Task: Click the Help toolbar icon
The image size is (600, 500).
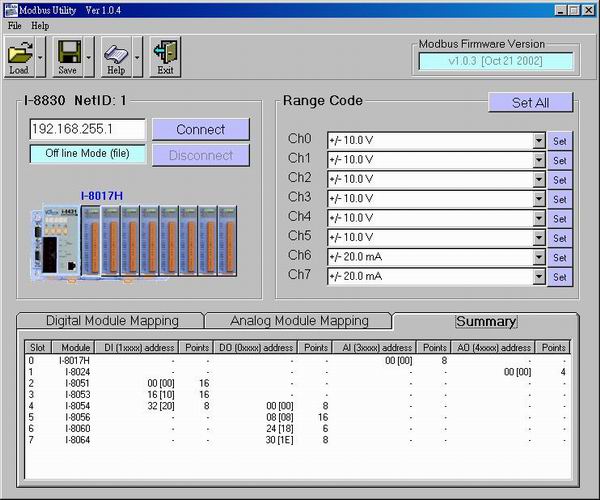Action: click(116, 57)
